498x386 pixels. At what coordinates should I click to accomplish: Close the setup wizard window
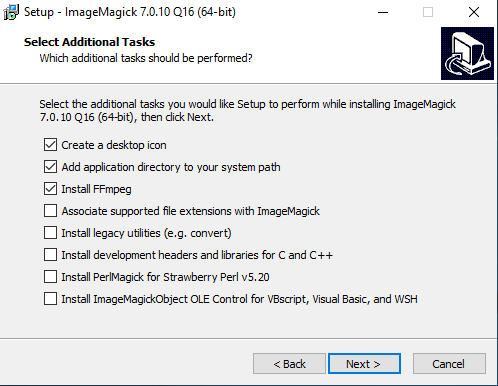[474, 12]
